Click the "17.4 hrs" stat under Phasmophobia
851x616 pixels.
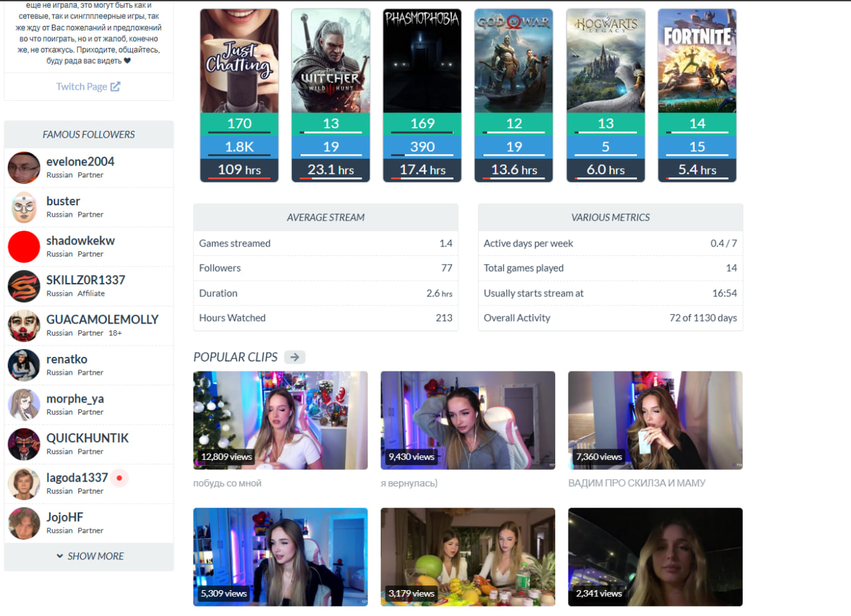coord(422,170)
